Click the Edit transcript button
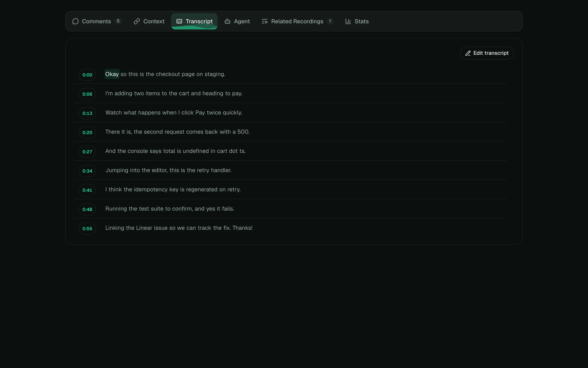 487,53
